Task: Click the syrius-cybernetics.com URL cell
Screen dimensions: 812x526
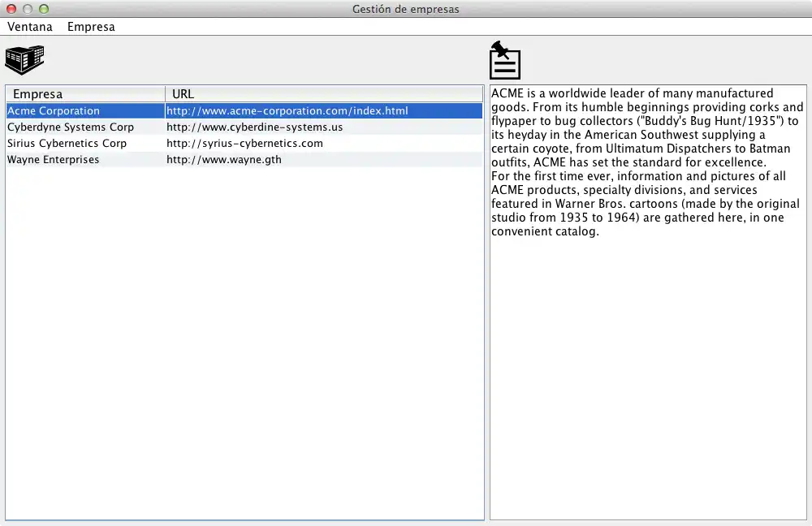Action: (x=324, y=144)
